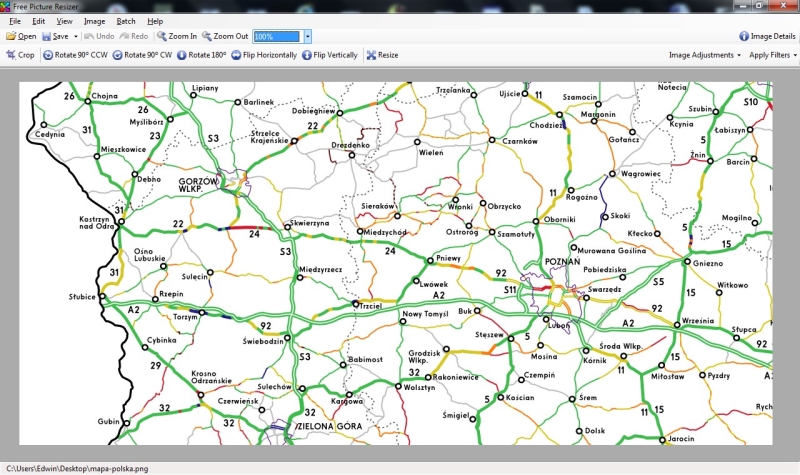The image size is (800, 475).
Task: Zoom in on the picture
Action: tap(177, 36)
